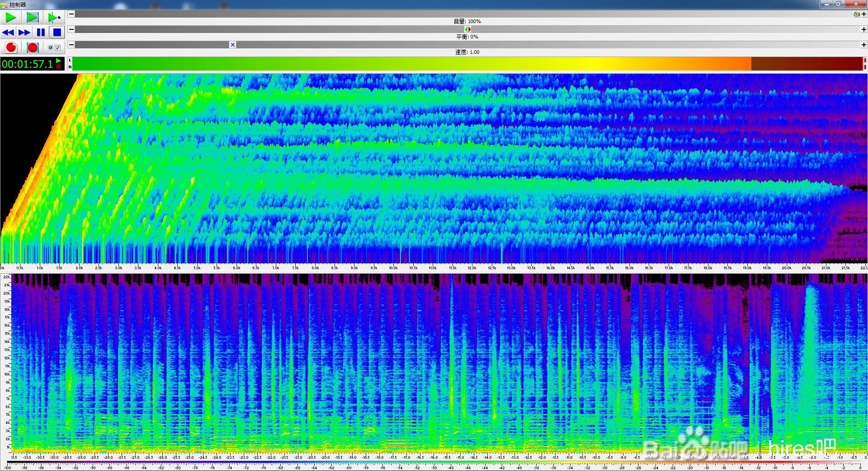Restore down the controller window

(839, 4)
